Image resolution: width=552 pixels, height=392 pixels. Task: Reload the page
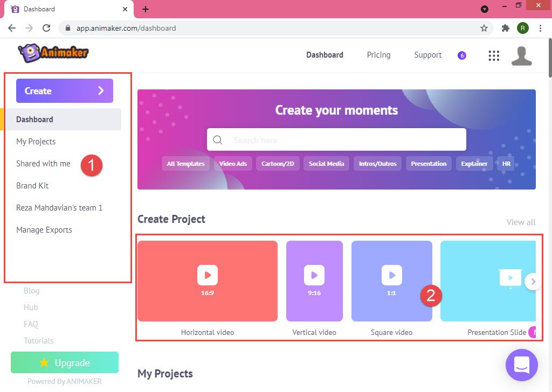(46, 28)
